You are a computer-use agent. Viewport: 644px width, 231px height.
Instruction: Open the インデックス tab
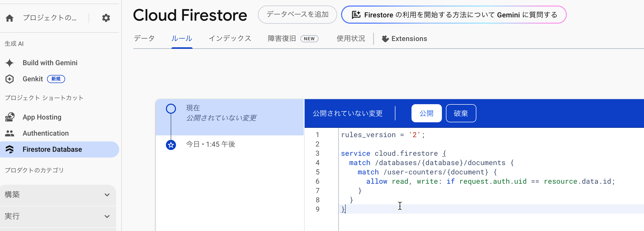point(230,38)
